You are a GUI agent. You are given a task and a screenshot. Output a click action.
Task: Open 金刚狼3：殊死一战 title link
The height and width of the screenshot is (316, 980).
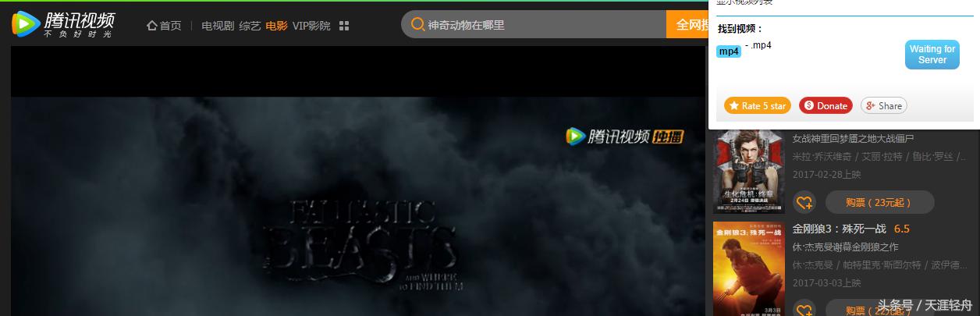(x=840, y=229)
